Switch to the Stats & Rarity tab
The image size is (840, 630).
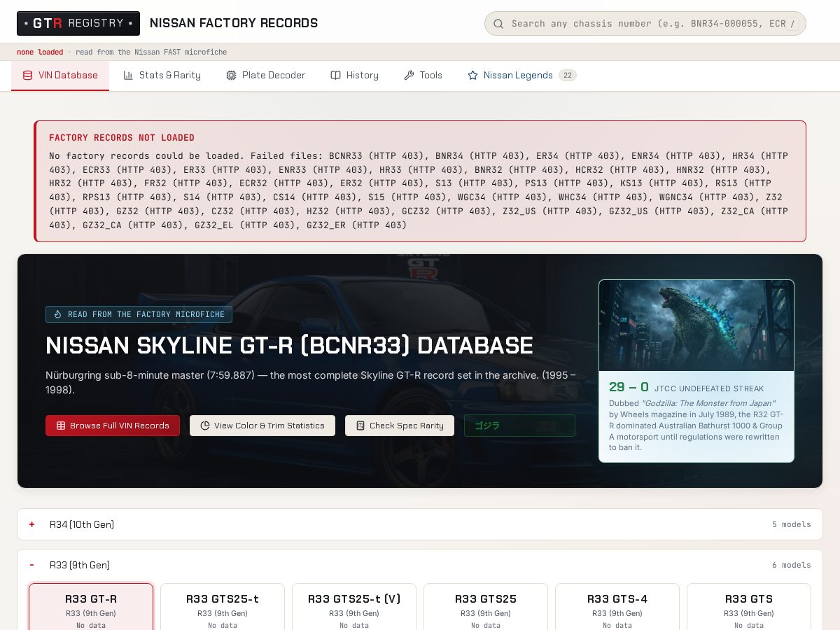[x=162, y=76]
